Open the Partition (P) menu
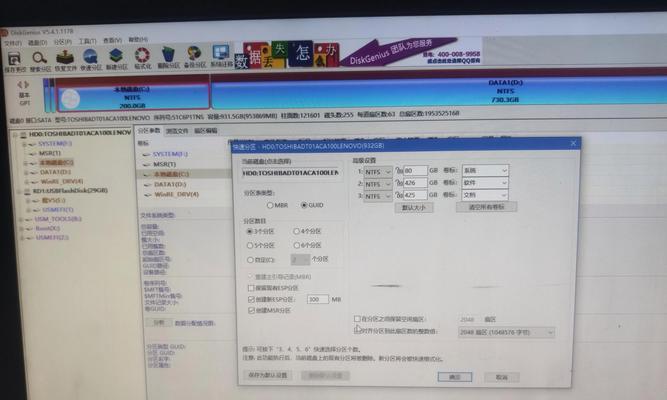Screen dimensions: 667x400 [63, 42]
